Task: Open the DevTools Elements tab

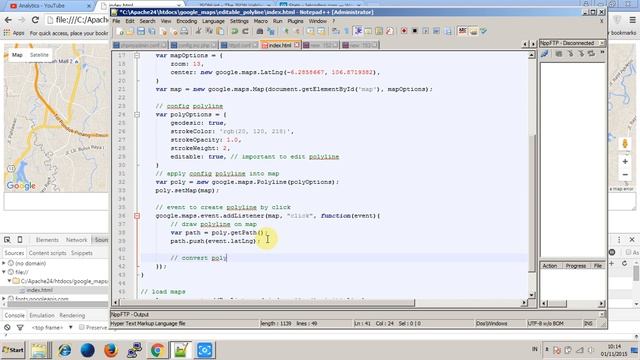Action: pyautogui.click(x=47, y=240)
